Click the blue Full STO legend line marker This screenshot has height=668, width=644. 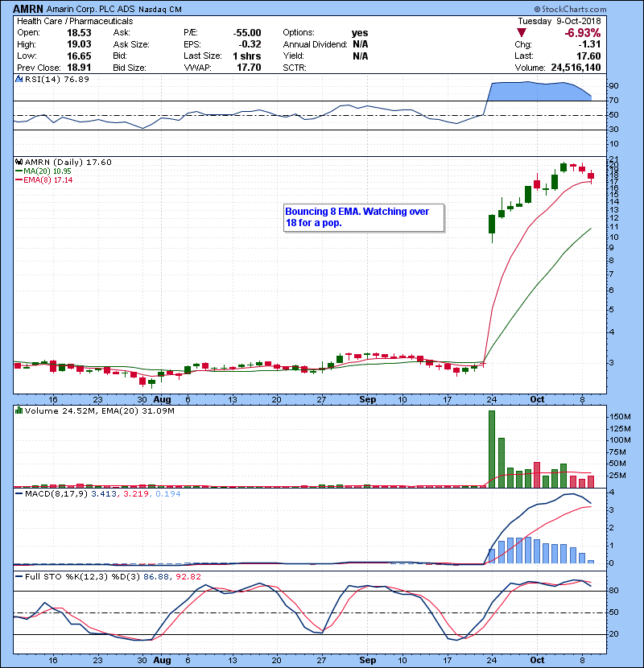tap(19, 576)
